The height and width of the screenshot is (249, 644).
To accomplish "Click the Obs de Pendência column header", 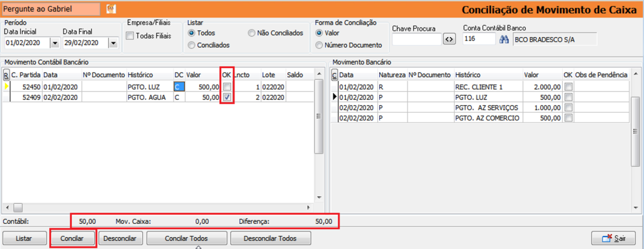I will tap(601, 75).
